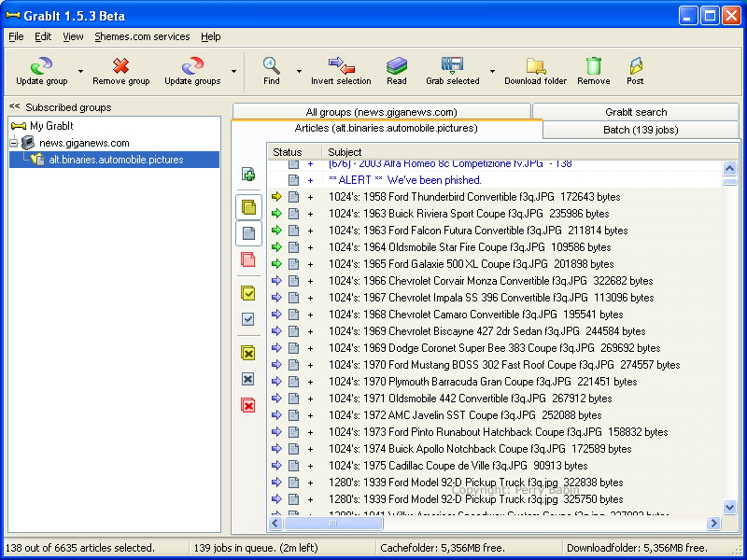This screenshot has height=560, width=747.
Task: Select the alt.binaries.automobile.pictures group
Action: coord(116,160)
